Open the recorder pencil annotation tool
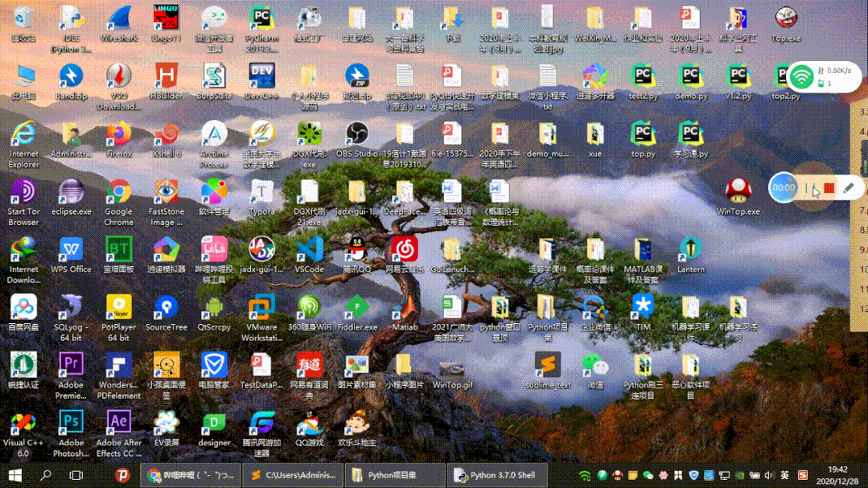This screenshot has width=868, height=488. 848,188
